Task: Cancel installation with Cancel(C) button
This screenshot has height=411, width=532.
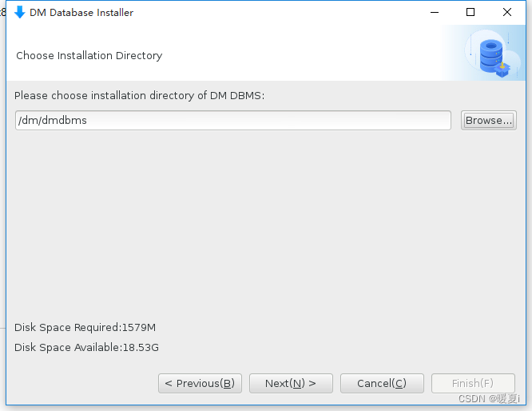Action: coord(382,384)
